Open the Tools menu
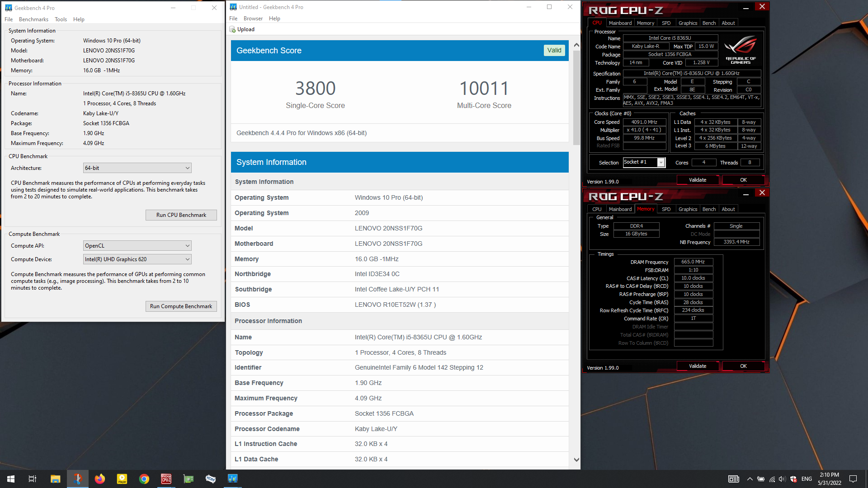The height and width of the screenshot is (488, 868). point(61,19)
